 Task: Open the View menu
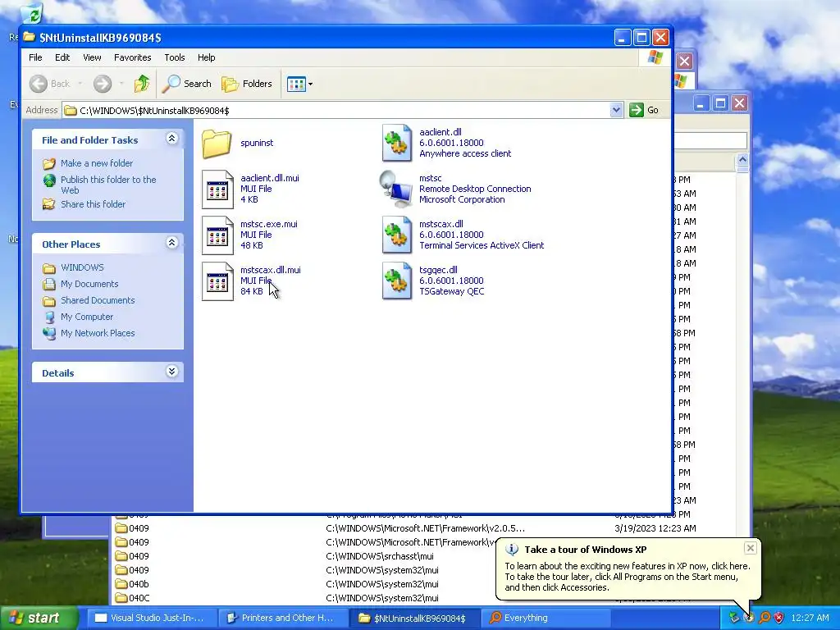pyautogui.click(x=92, y=57)
